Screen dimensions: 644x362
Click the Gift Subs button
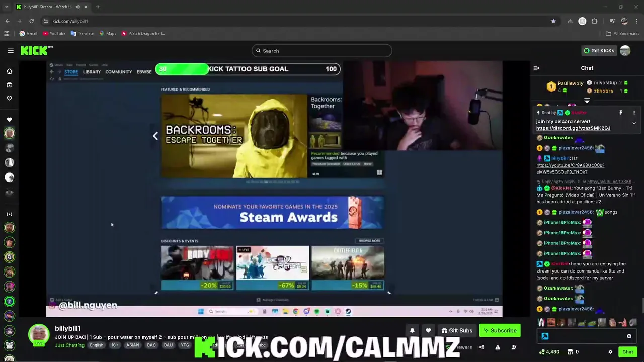[456, 330]
